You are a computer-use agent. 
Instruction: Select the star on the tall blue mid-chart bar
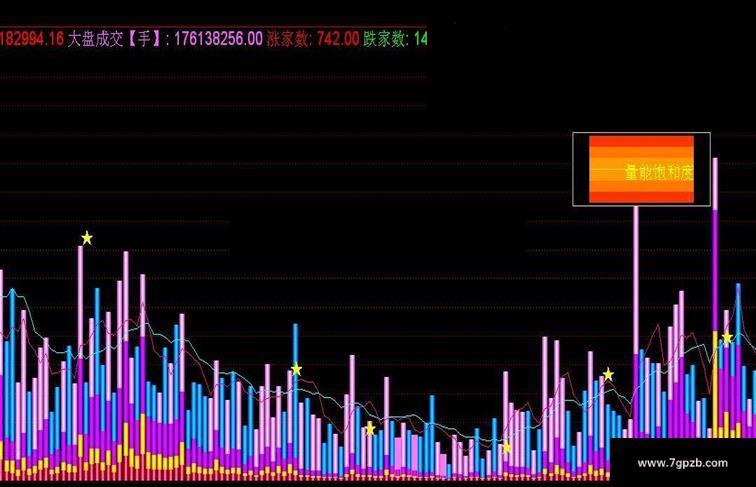click(x=297, y=370)
